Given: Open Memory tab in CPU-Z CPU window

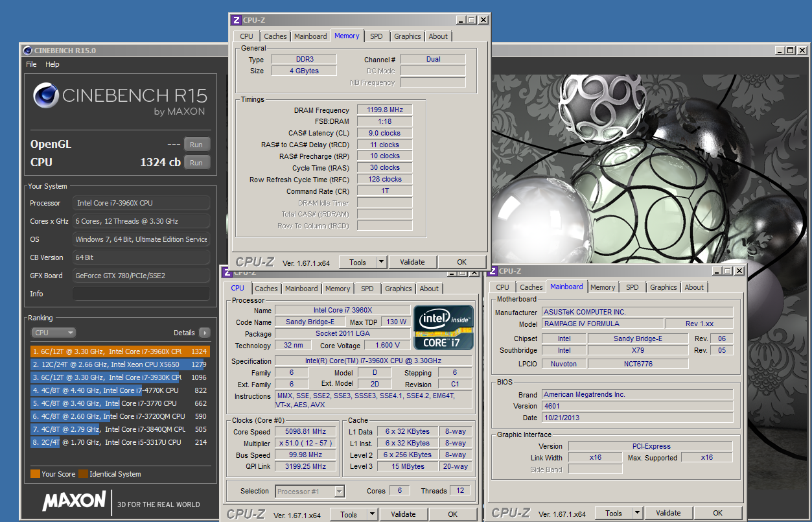Looking at the screenshot, I should tap(338, 289).
